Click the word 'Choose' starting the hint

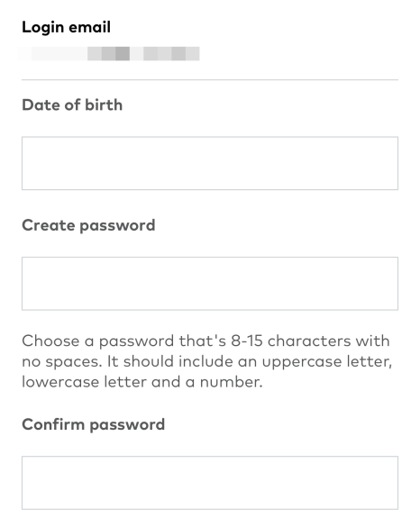coord(50,341)
